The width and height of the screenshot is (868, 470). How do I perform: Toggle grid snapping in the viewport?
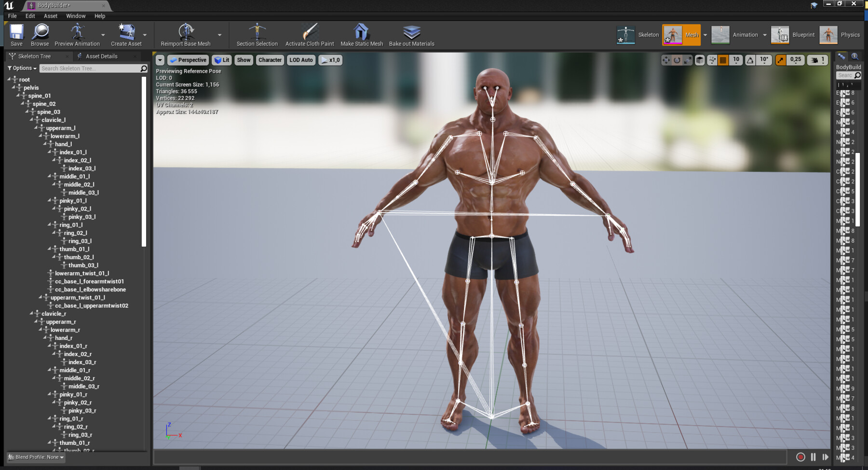coord(723,60)
